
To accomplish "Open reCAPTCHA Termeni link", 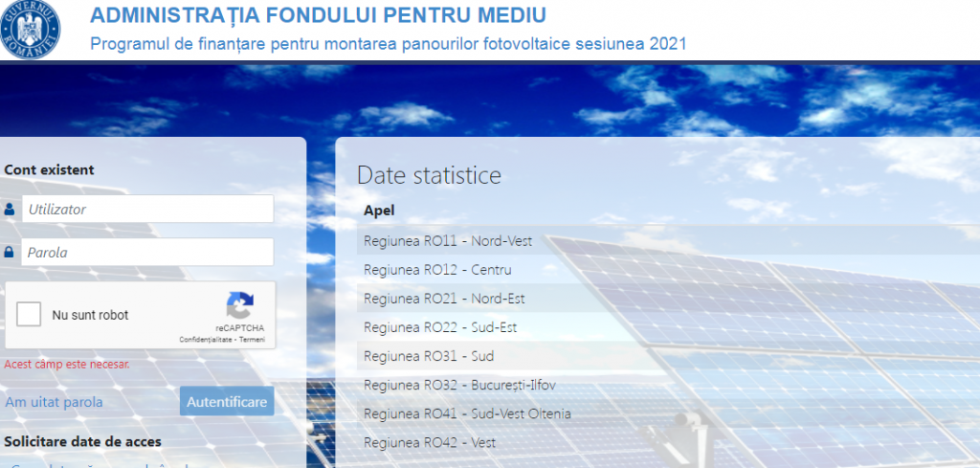I will (x=252, y=340).
